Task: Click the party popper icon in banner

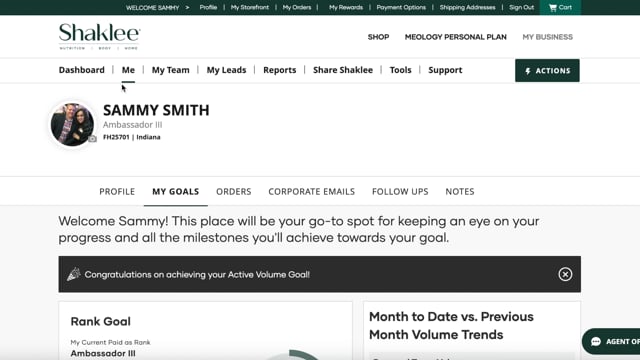Action: click(74, 274)
